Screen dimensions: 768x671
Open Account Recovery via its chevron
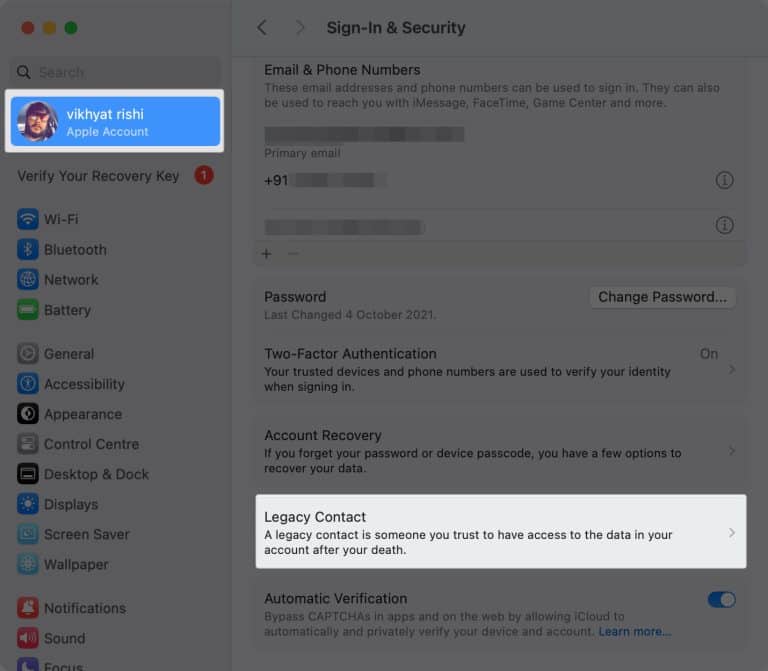click(731, 451)
